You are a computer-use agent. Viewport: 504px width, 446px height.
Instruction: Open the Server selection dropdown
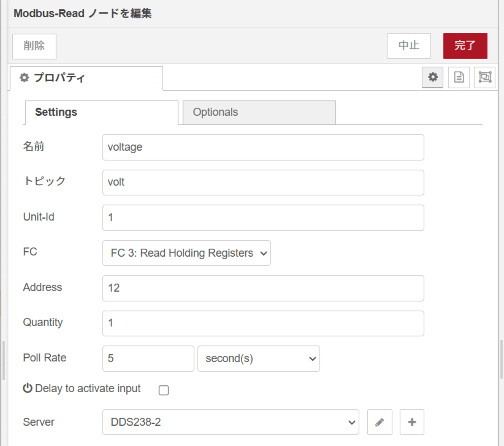coord(231,422)
